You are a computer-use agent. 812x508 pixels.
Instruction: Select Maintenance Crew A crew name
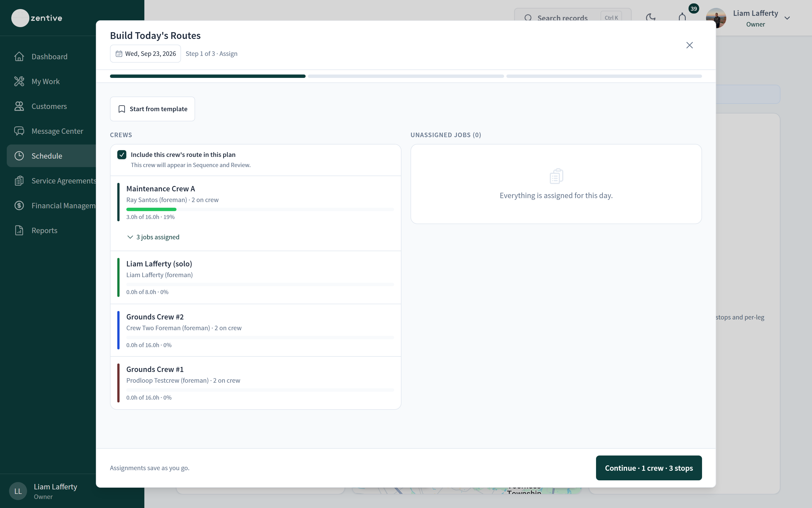coord(160,189)
